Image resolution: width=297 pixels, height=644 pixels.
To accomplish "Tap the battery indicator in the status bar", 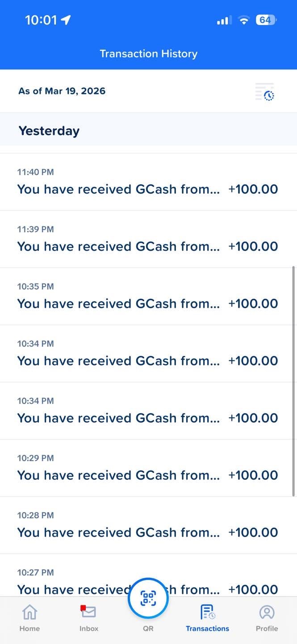I will (266, 20).
